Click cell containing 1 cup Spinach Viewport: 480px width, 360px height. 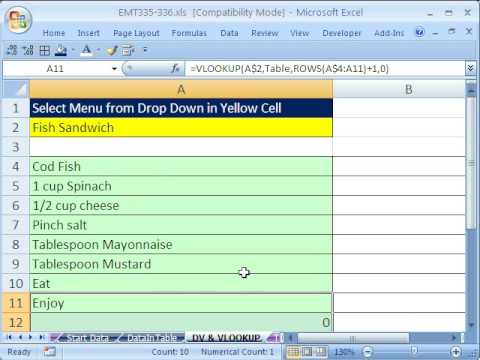click(x=181, y=186)
